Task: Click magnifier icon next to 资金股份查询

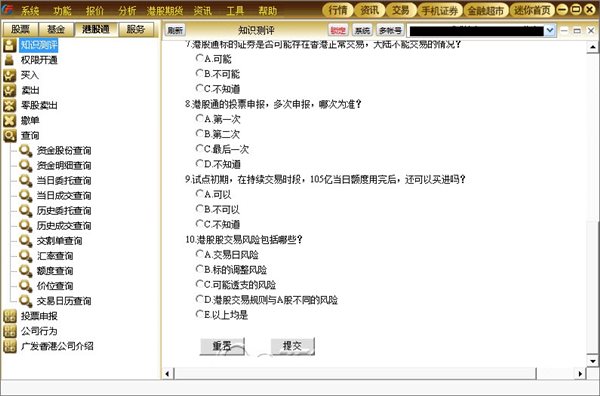Action: (26, 151)
